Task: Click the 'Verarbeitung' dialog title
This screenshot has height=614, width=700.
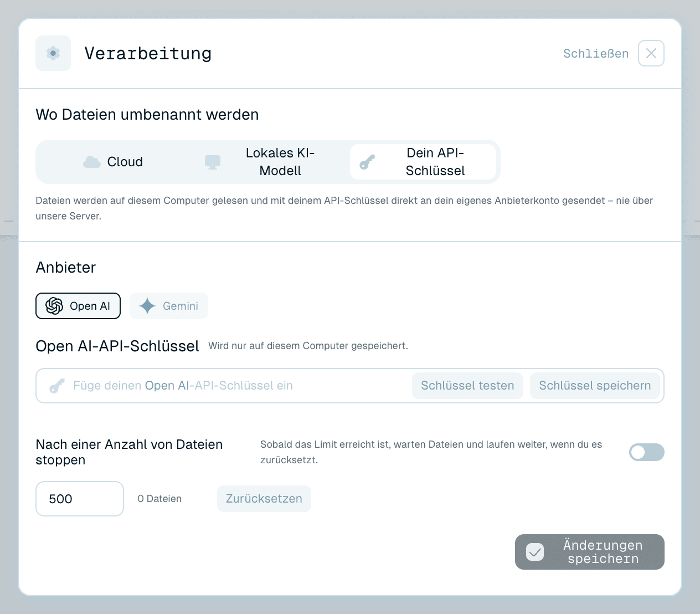Action: coord(148,54)
